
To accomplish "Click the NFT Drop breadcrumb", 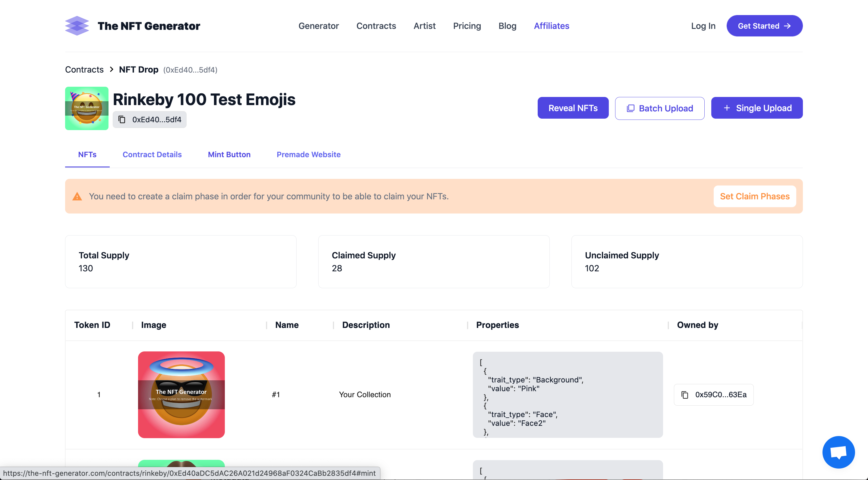I will click(x=139, y=69).
